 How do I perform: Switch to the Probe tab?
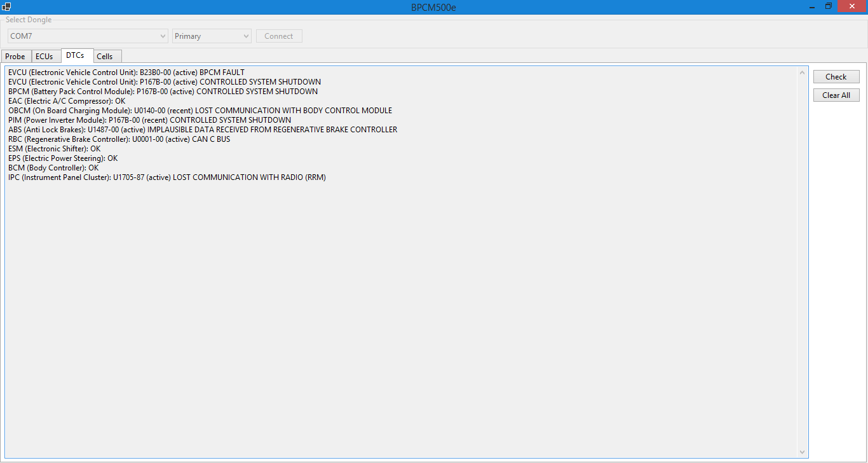[15, 57]
